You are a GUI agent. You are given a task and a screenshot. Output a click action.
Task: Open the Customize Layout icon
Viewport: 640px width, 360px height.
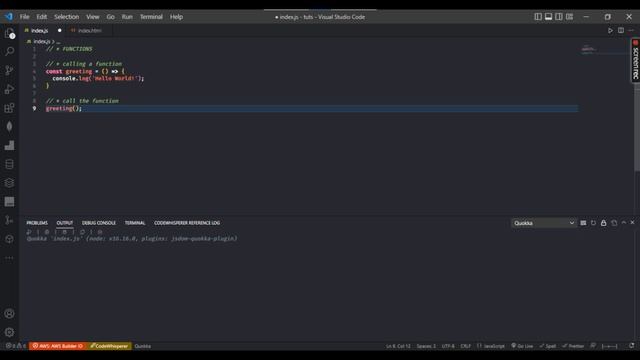click(569, 17)
